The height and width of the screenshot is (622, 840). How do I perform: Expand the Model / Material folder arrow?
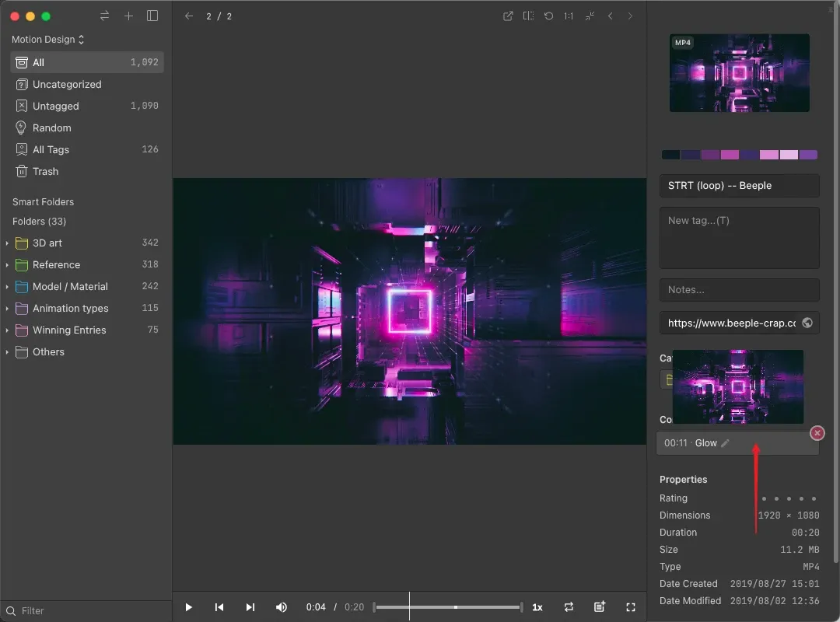point(7,287)
